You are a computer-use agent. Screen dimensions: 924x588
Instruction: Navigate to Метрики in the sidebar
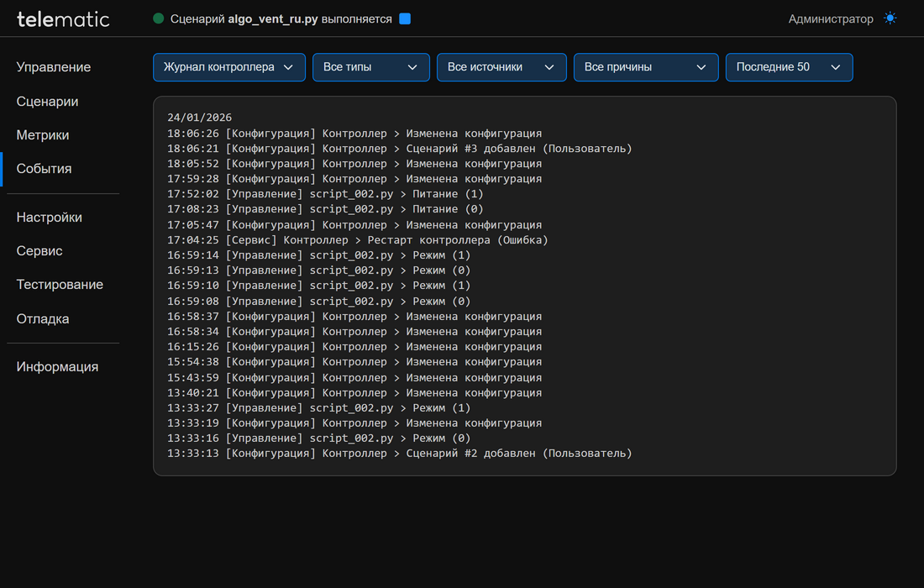click(43, 135)
